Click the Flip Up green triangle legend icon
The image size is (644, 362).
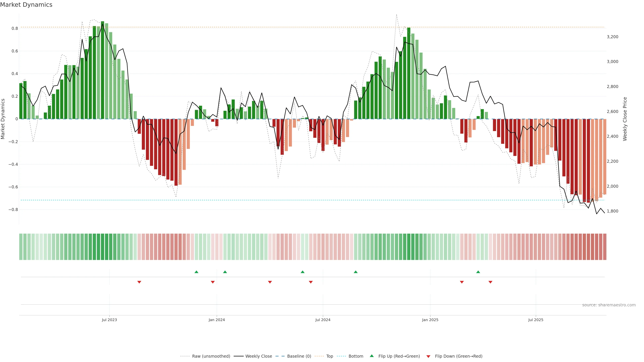pyautogui.click(x=372, y=356)
